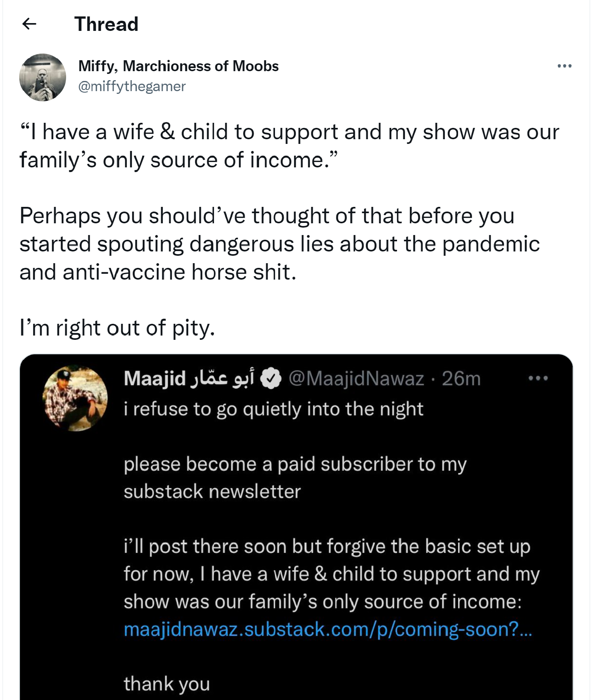611x700 pixels.
Task: Click the "thank you" line in the quoted tweet
Action: pyautogui.click(x=167, y=684)
